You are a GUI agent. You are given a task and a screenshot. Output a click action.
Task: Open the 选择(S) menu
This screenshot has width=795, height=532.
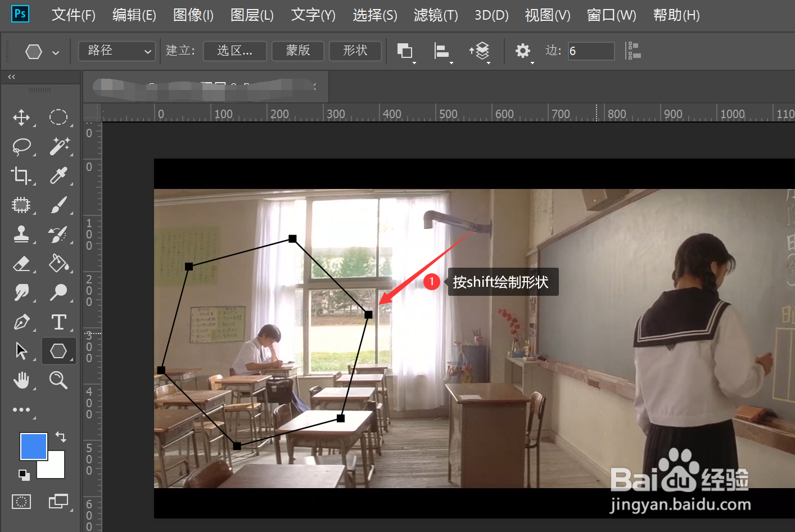click(375, 15)
